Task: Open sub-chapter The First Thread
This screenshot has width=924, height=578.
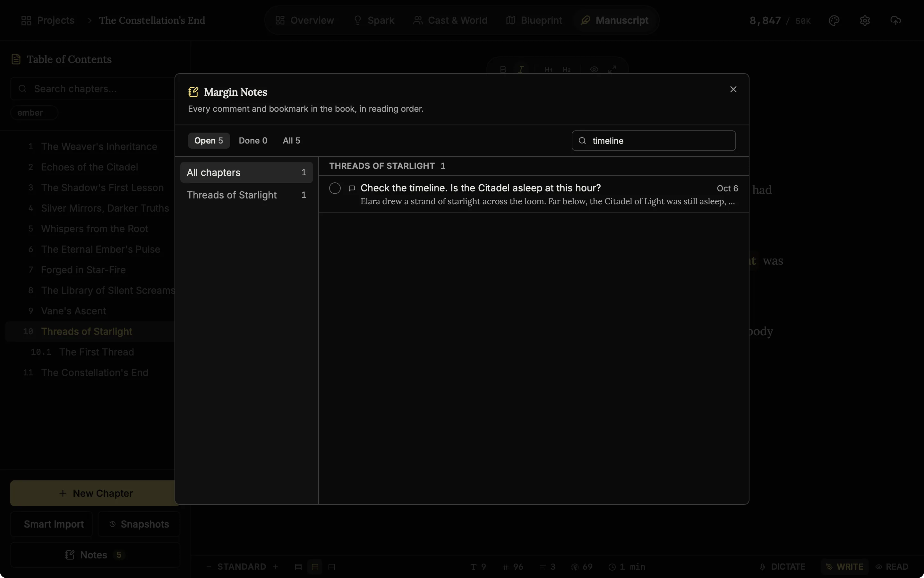Action: [x=97, y=352]
